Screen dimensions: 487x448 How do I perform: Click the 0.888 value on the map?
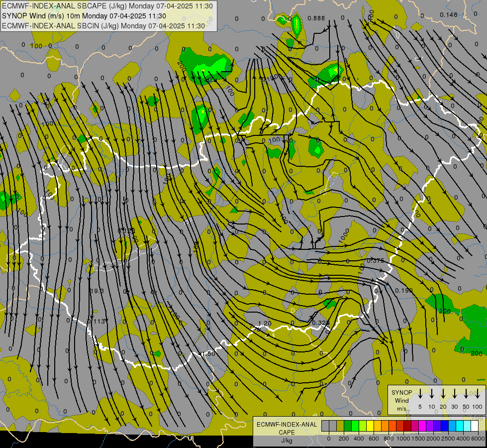[x=316, y=18]
